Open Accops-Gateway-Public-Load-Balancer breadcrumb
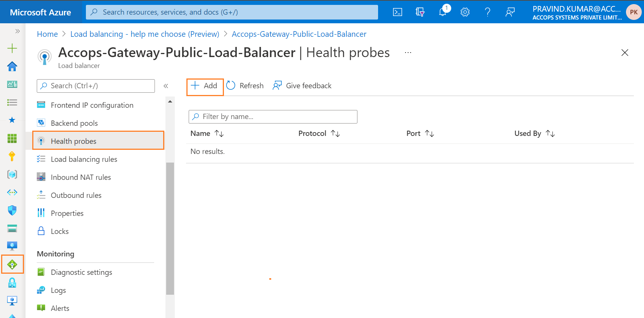This screenshot has height=318, width=644. coord(299,34)
